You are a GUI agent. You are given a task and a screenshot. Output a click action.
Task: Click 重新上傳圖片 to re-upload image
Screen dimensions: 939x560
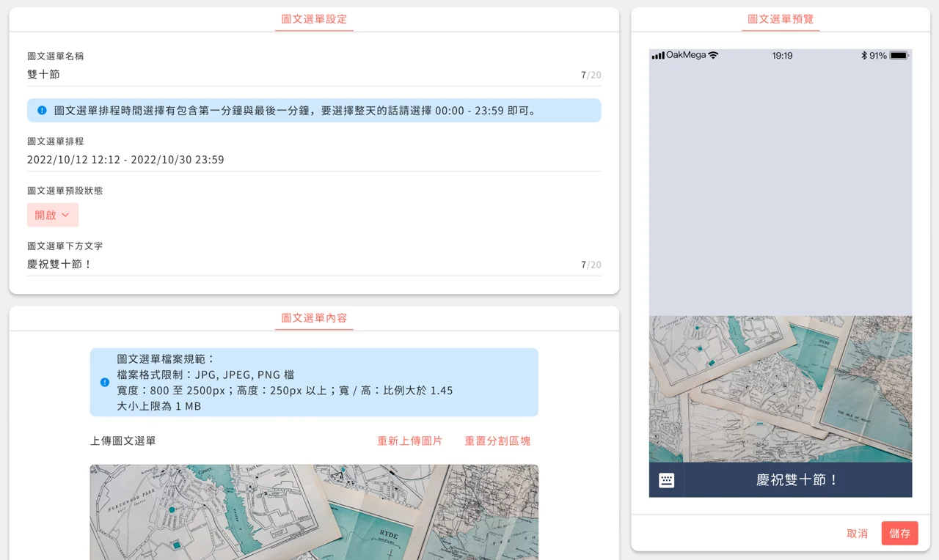click(410, 441)
